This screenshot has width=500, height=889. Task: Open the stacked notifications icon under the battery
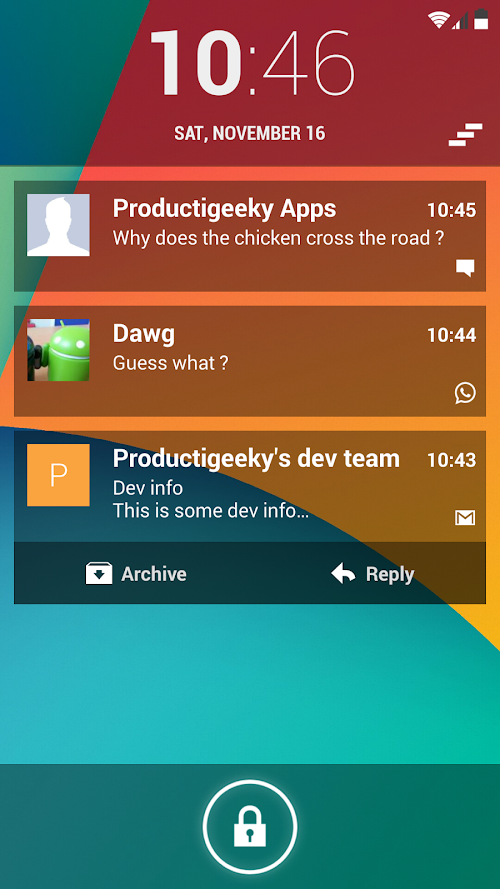[x=465, y=134]
